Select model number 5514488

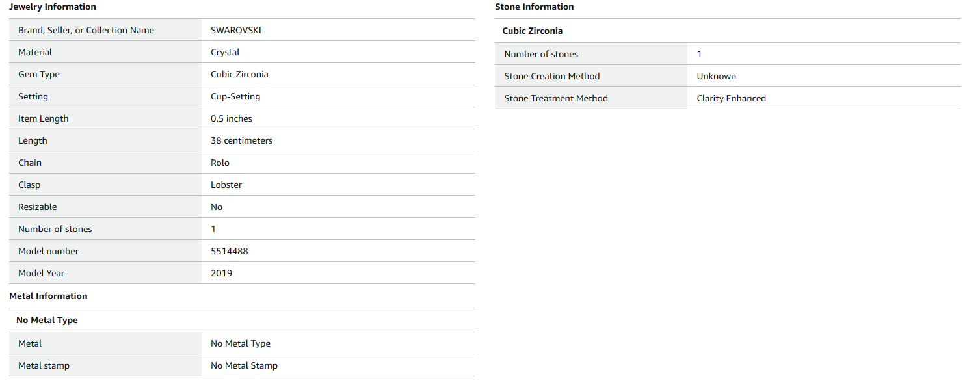coord(229,251)
